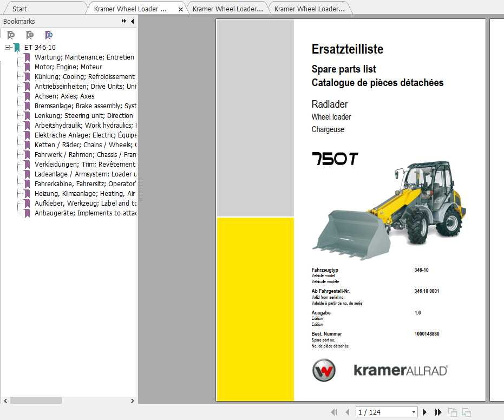Select the Verkleidungen; Trim bookmark
This screenshot has width=504, height=420.
[85, 164]
